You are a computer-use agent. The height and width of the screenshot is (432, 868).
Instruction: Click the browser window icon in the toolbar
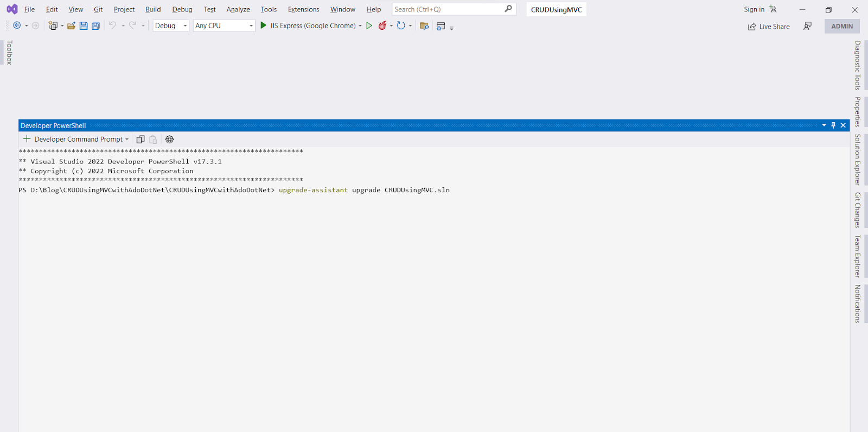(441, 26)
